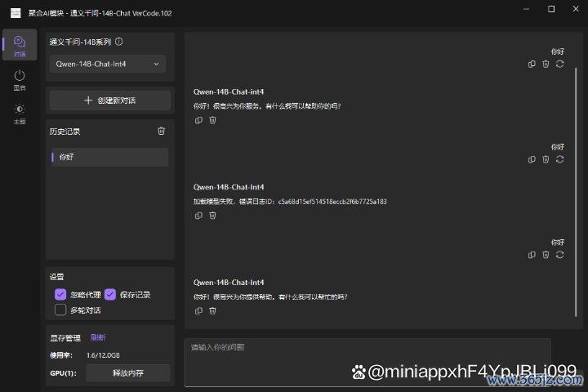Click the 历史记录 heading text

65,131
